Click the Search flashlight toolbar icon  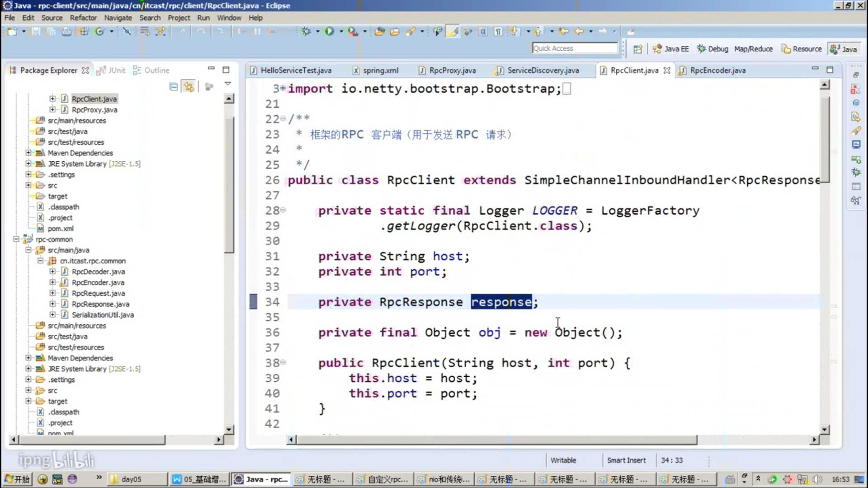[x=410, y=32]
